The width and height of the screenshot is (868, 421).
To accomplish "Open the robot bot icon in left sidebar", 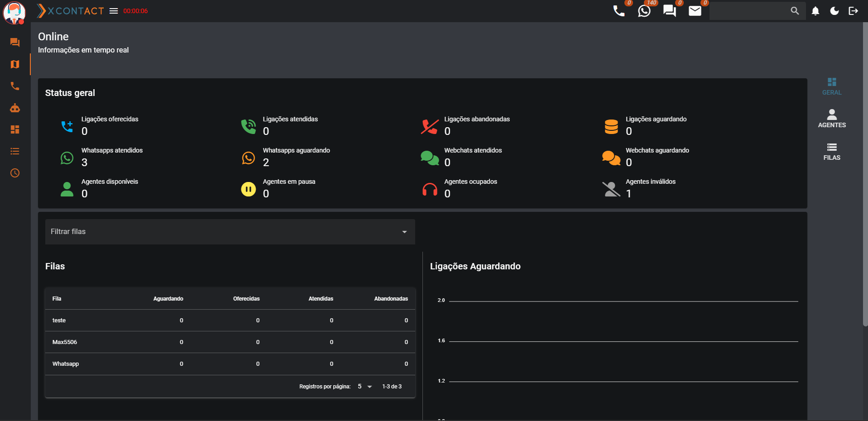I will [15, 108].
